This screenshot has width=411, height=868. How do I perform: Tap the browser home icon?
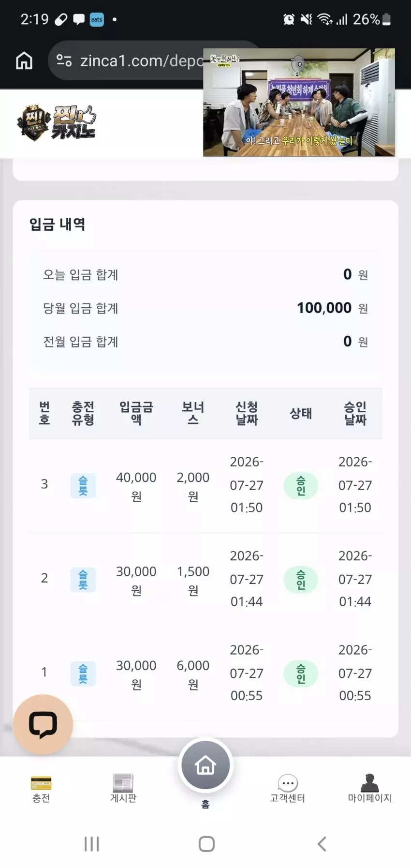[x=24, y=60]
